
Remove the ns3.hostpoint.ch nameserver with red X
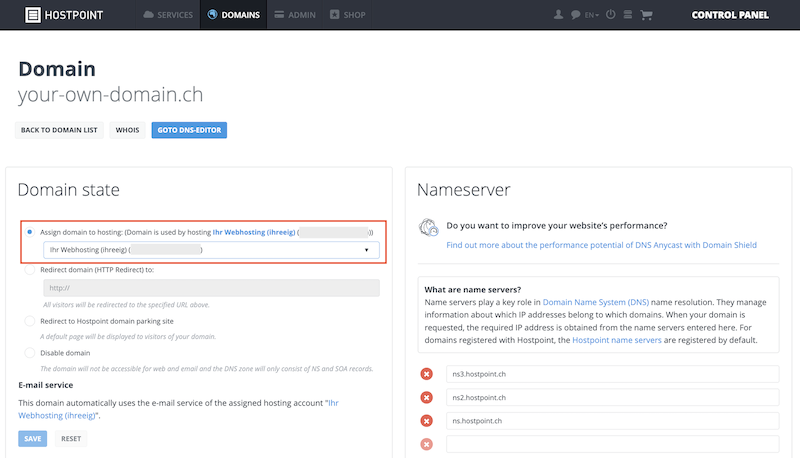click(x=427, y=374)
